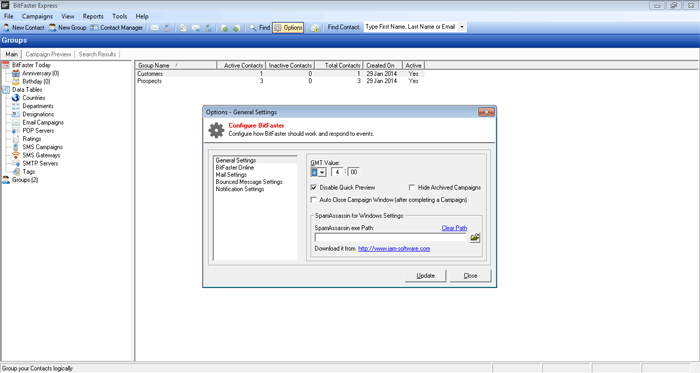Viewport: 700px width, 373px height.
Task: Select Departments in the tree
Action: 38,106
